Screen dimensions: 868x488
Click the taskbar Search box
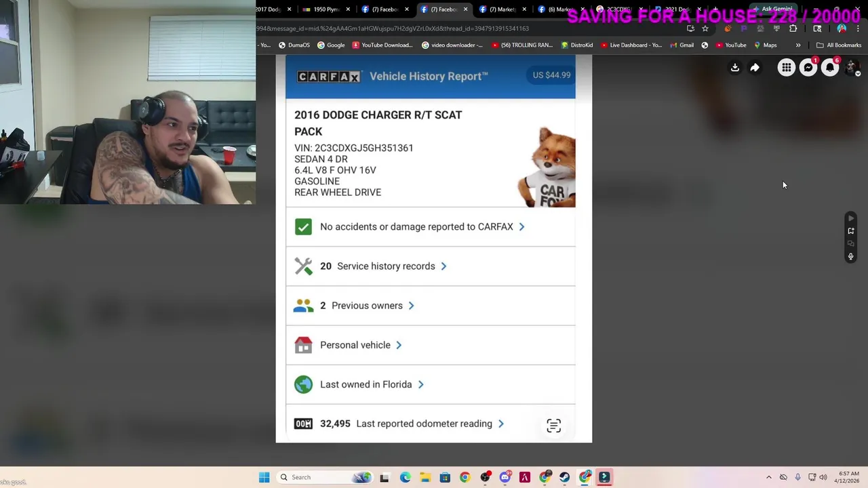pyautogui.click(x=324, y=477)
